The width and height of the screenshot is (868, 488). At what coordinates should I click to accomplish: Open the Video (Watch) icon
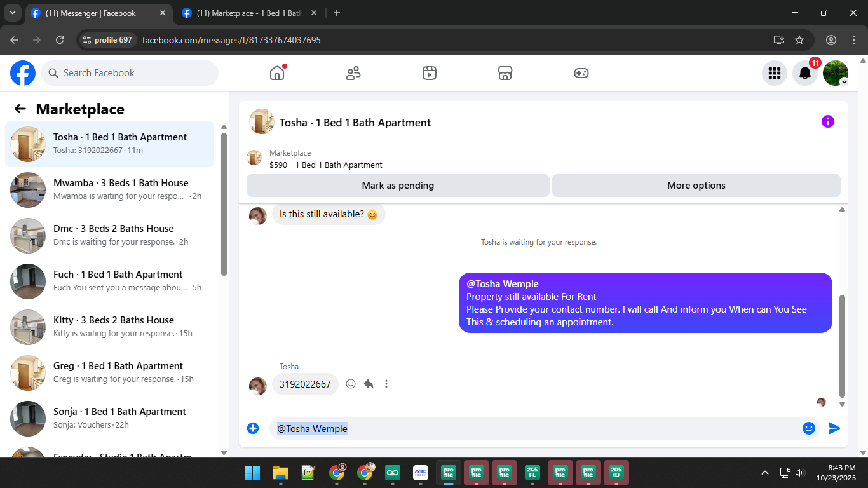[430, 73]
